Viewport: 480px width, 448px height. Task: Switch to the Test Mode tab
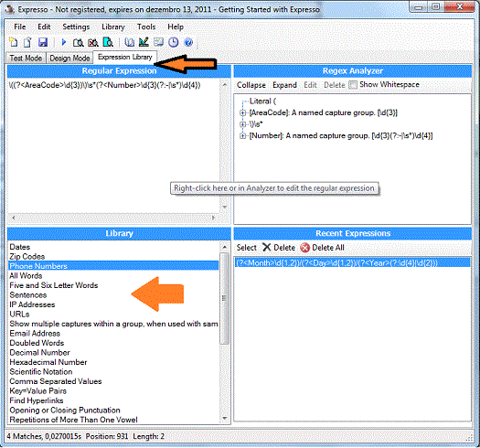pyautogui.click(x=26, y=58)
